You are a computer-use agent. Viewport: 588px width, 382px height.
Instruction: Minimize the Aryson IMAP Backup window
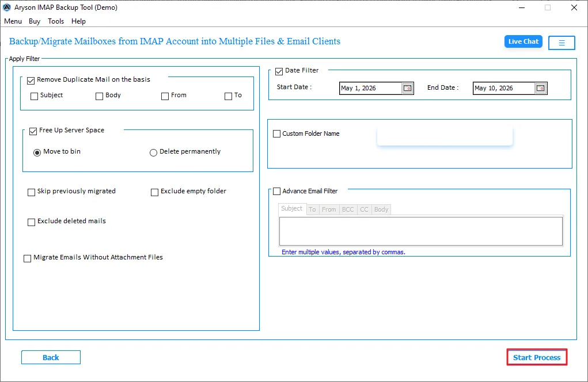[x=521, y=7]
